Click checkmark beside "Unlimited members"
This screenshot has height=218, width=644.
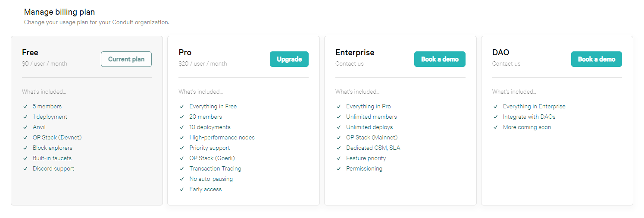(339, 117)
